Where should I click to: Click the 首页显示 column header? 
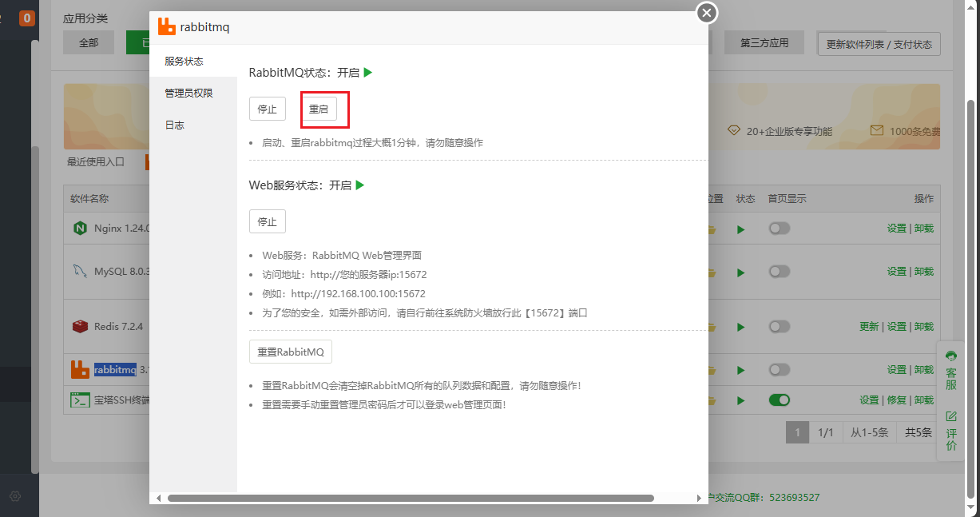click(x=787, y=198)
